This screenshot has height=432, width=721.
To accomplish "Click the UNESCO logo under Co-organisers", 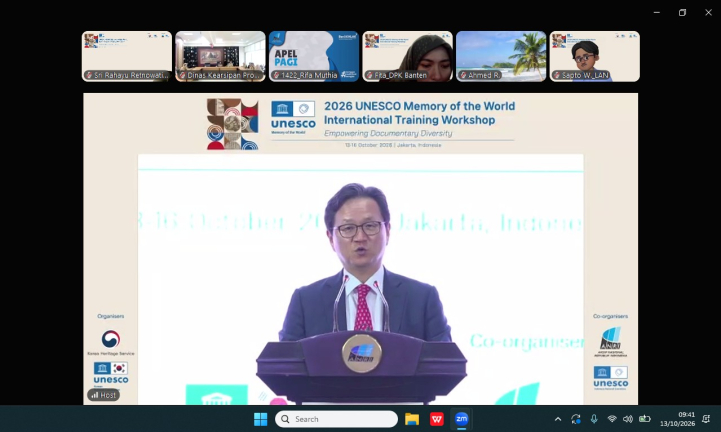I will coord(611,378).
